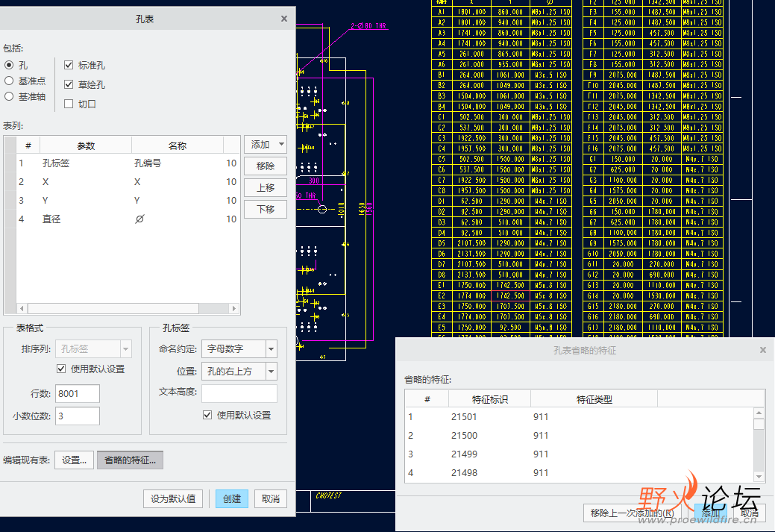Open the 位置 孔的右上方 dropdown
This screenshot has height=532, width=775.
(239, 372)
